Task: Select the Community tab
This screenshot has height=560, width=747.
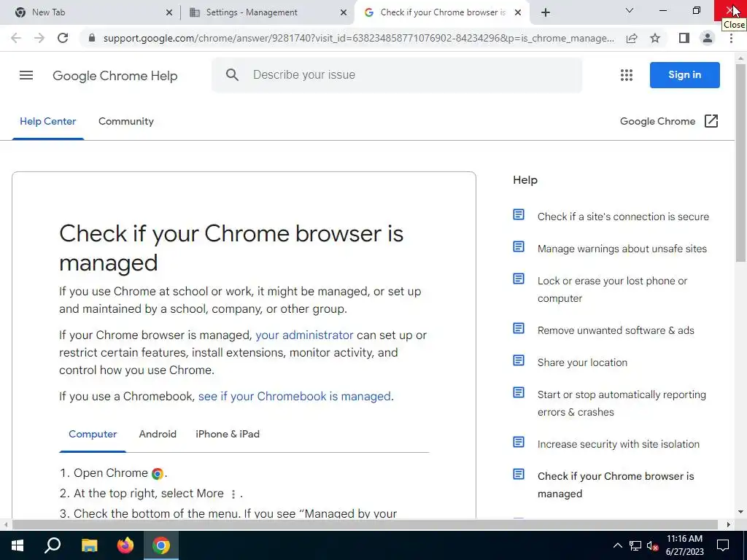Action: (x=125, y=122)
